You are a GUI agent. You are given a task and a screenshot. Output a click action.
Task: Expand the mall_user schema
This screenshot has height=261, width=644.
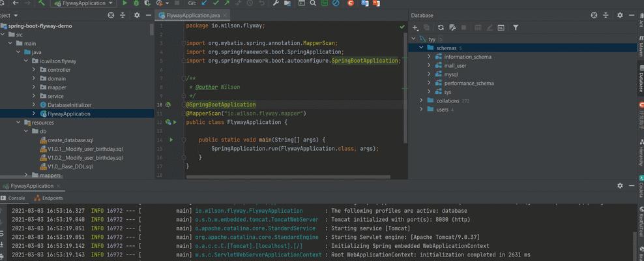[429, 65]
